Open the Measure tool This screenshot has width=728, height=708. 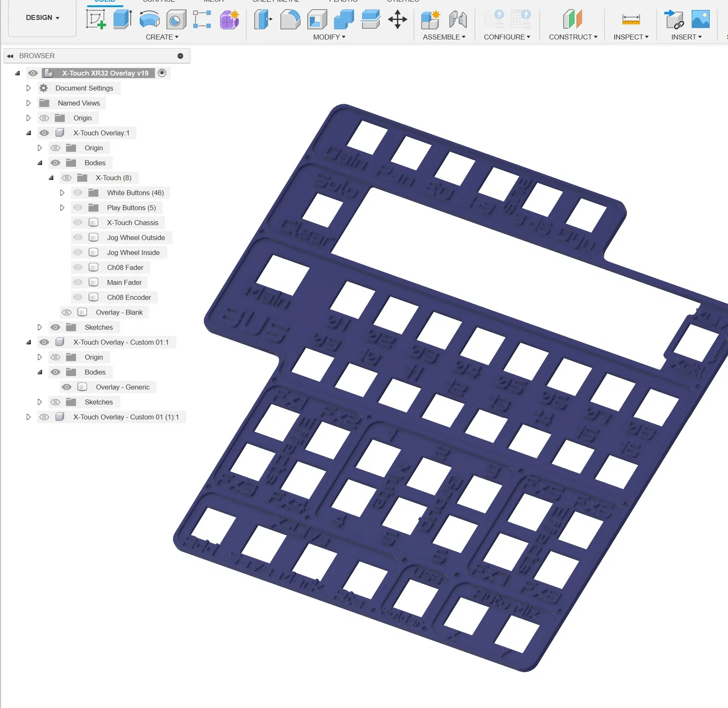[x=631, y=20]
